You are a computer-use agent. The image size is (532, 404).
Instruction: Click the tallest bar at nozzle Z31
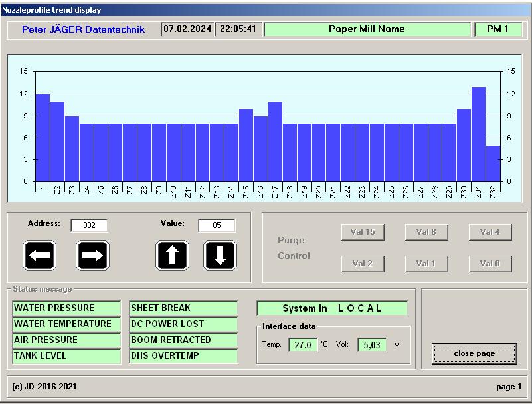(478, 134)
